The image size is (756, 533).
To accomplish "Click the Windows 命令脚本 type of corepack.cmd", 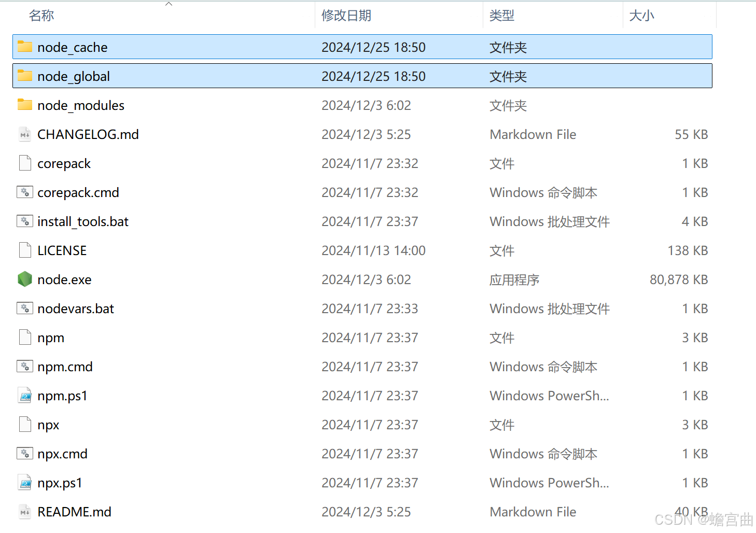I will coord(543,192).
